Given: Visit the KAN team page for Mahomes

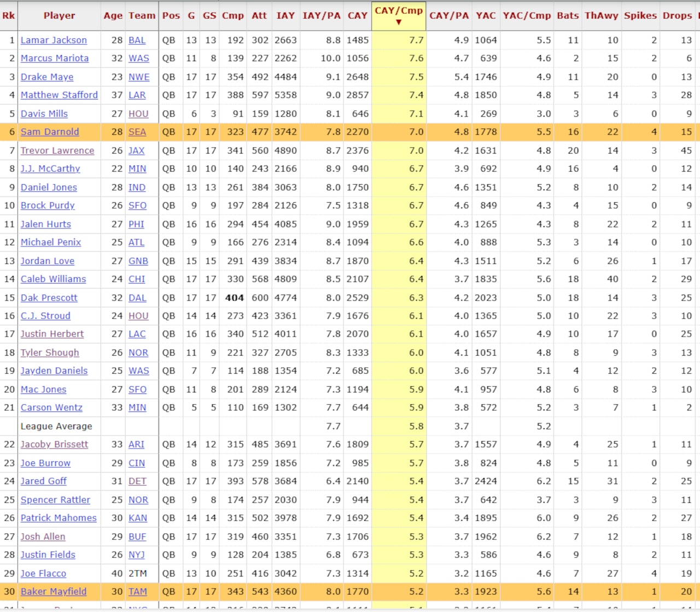Looking at the screenshot, I should pyautogui.click(x=137, y=517).
